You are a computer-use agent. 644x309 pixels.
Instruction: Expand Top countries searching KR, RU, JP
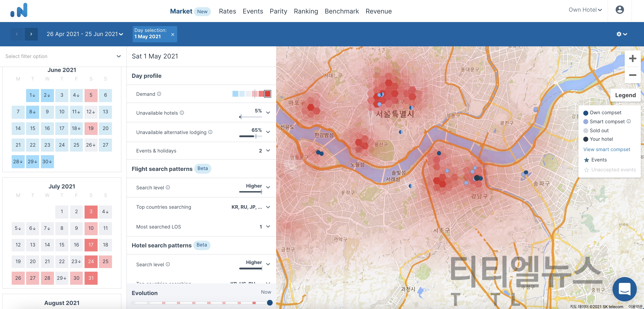(x=268, y=207)
